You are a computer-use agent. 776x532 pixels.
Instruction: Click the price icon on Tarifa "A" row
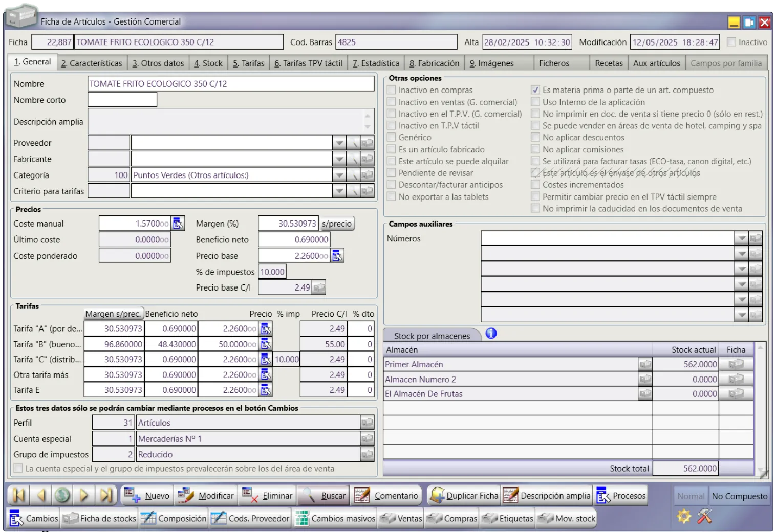[x=266, y=329]
